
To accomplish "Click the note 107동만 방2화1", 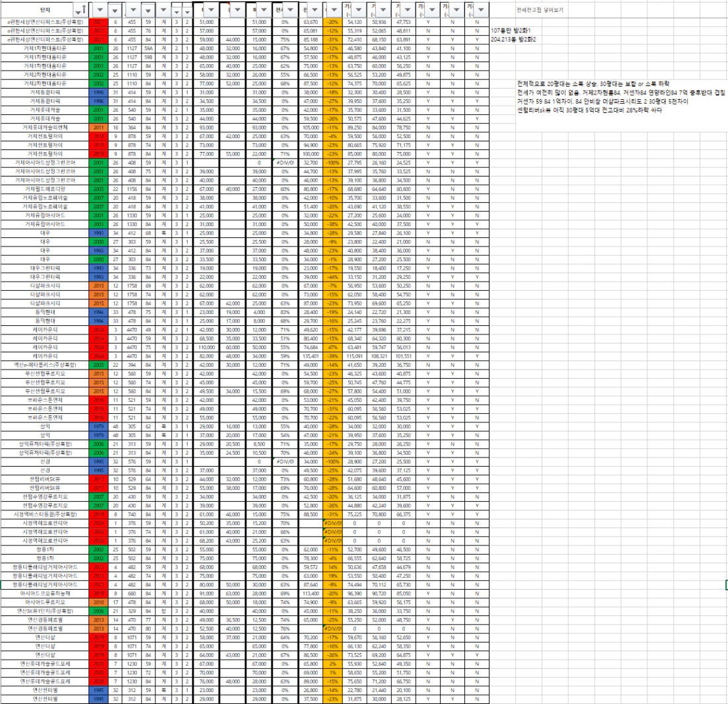I will point(510,30).
